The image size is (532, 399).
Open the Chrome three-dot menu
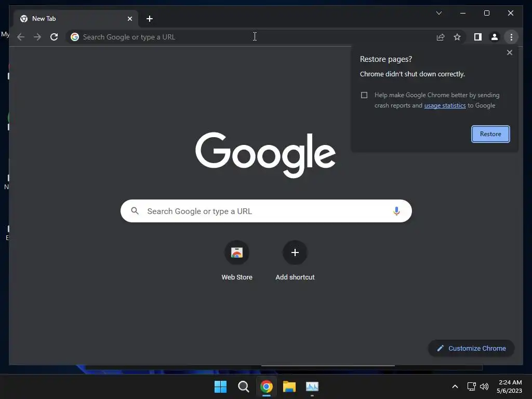point(511,37)
